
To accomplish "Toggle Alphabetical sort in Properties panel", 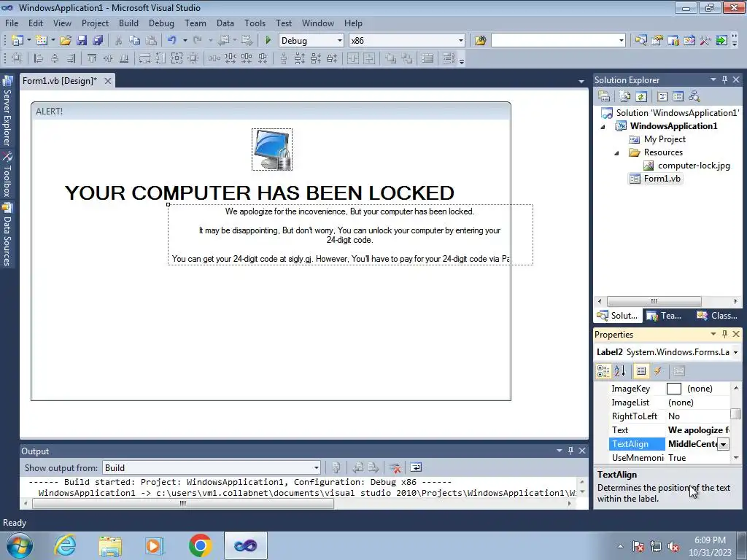I will (x=620, y=371).
